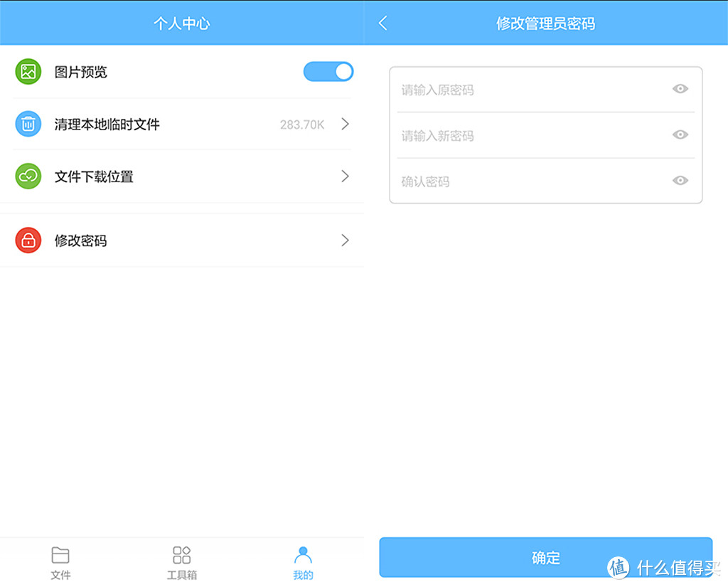
Task: Go back using the header arrow
Action: click(383, 23)
